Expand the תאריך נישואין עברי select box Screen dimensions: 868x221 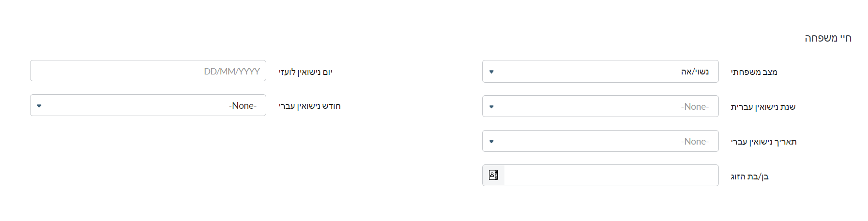pos(600,141)
